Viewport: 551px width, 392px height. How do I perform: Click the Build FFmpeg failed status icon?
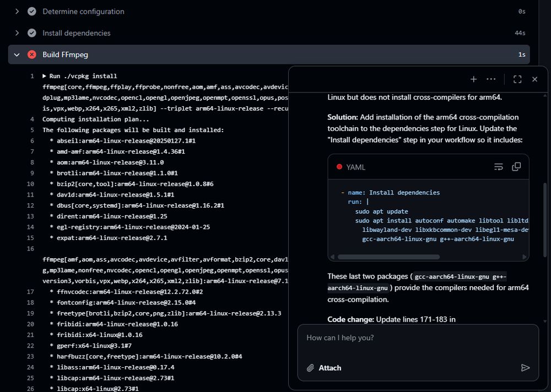tap(31, 55)
